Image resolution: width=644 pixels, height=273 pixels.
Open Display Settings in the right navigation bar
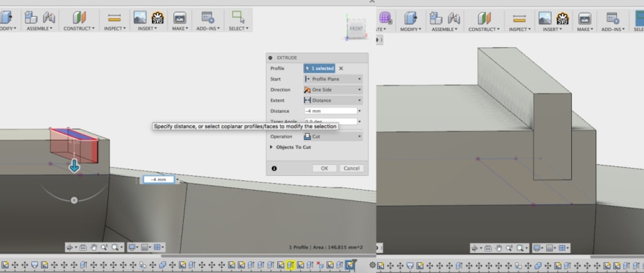click(x=537, y=248)
